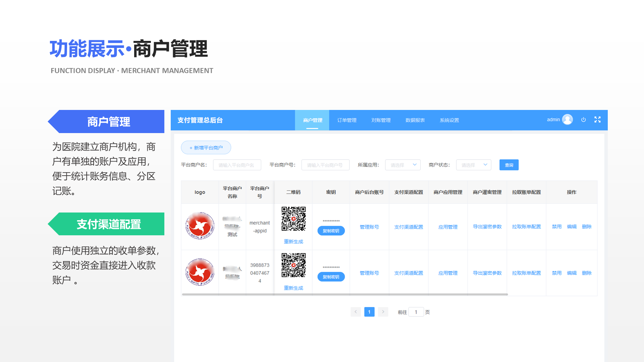Switch to the 数据报表 tab
Image resolution: width=644 pixels, height=362 pixels.
[415, 120]
